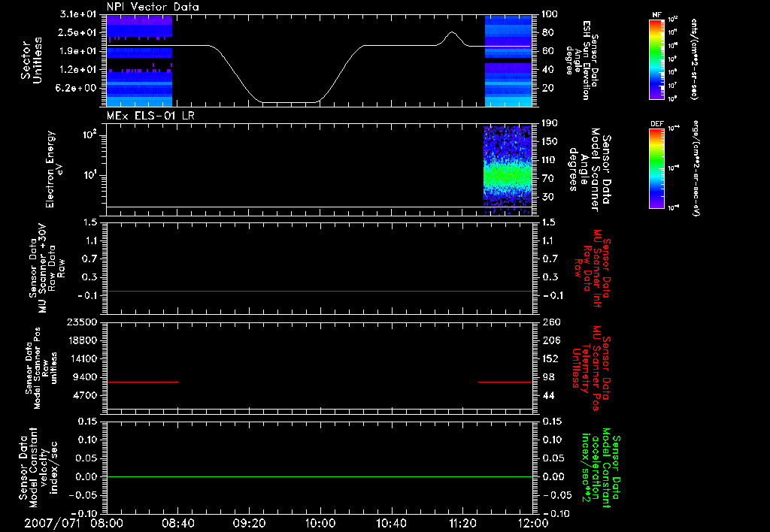Click the '2.5e+01' sector tick value
770x532 pixels.
pos(77,32)
